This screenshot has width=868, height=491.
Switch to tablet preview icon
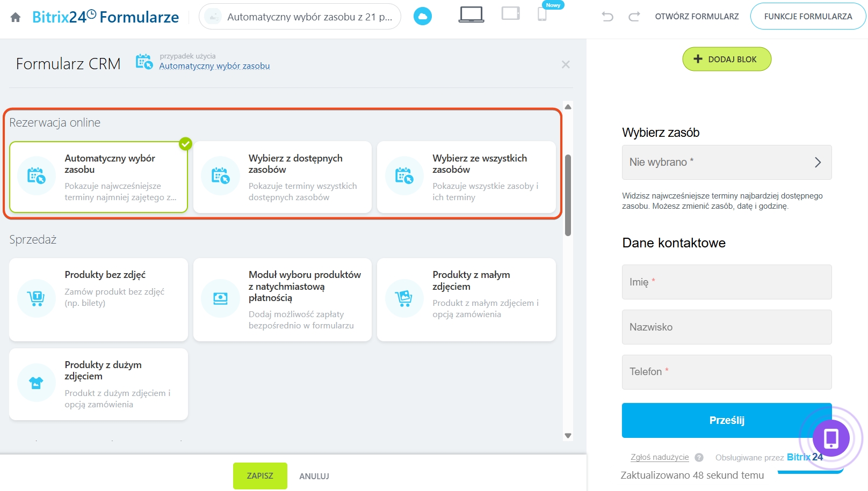[510, 13]
